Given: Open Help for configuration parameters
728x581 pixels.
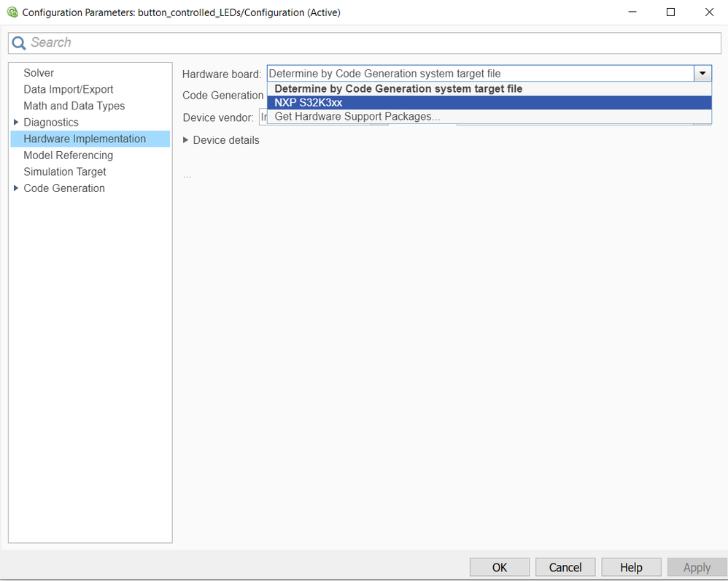Looking at the screenshot, I should coord(631,568).
